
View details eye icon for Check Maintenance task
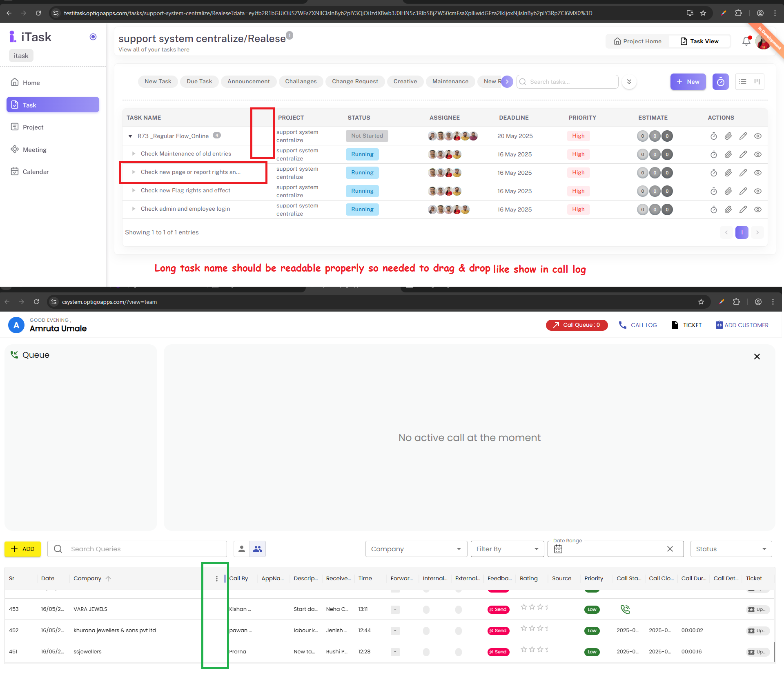pyautogui.click(x=757, y=154)
